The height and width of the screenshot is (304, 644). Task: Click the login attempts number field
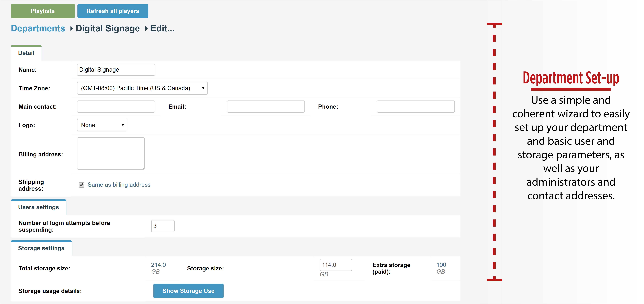pyautogui.click(x=163, y=226)
